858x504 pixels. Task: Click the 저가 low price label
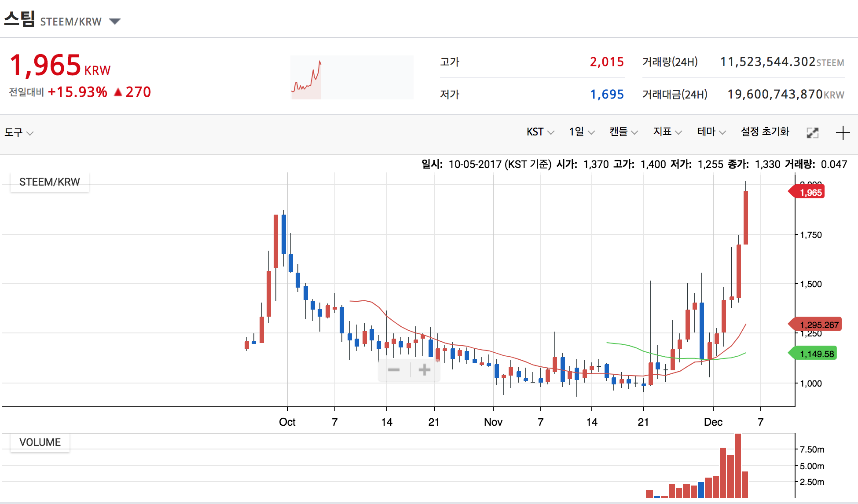click(450, 95)
